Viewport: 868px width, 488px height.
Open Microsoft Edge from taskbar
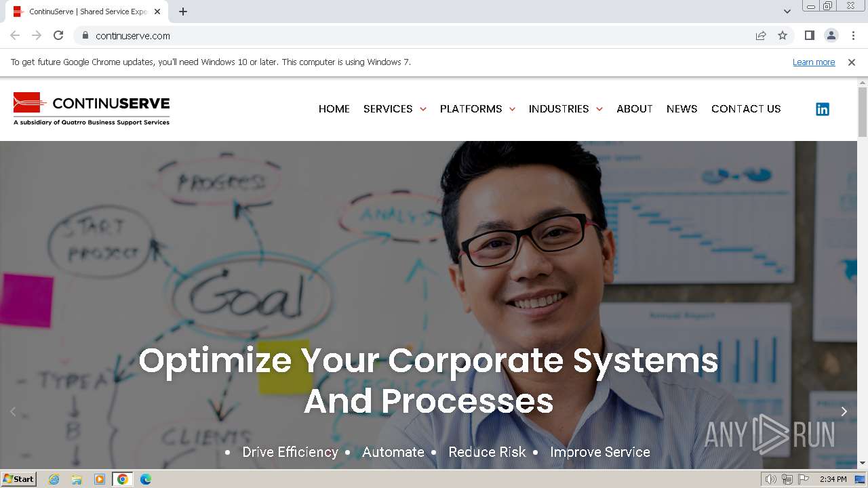(145, 479)
